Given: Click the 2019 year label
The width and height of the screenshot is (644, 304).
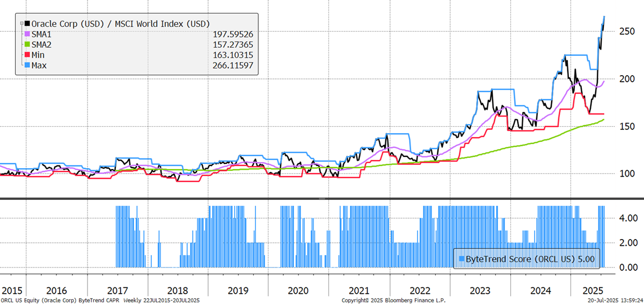Looking at the screenshot, I should (x=238, y=291).
